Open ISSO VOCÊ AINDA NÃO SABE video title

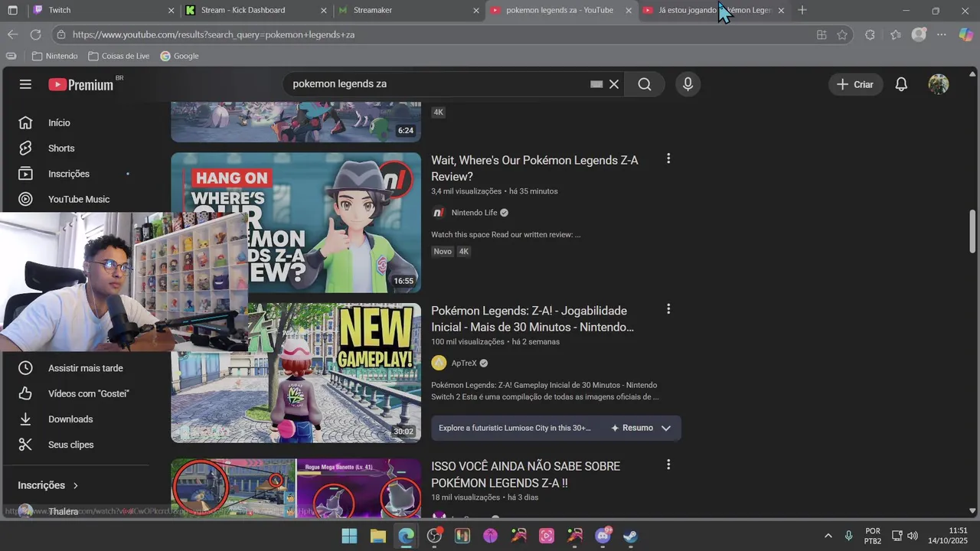pyautogui.click(x=525, y=474)
